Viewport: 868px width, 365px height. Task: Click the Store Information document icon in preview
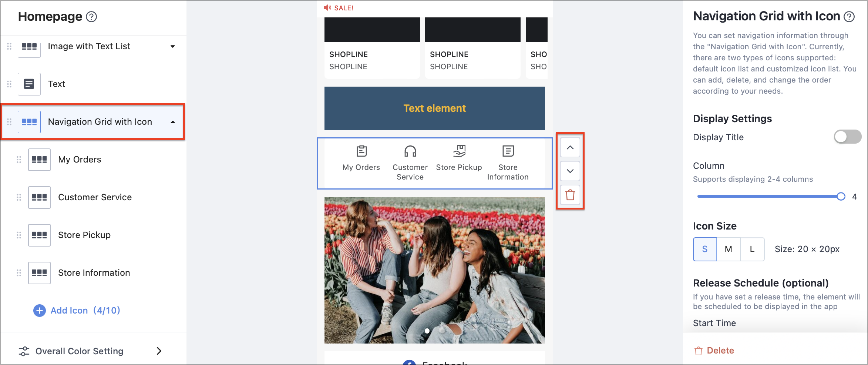(x=508, y=151)
